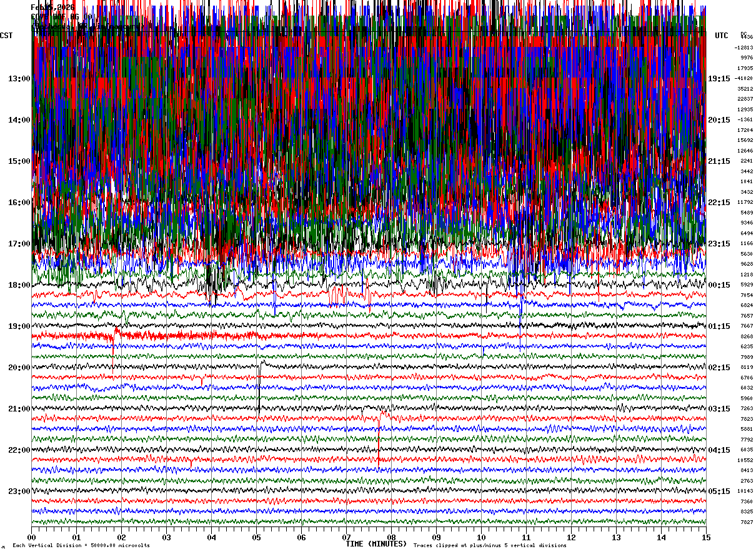Click minute 05 on the time axis

(x=256, y=537)
